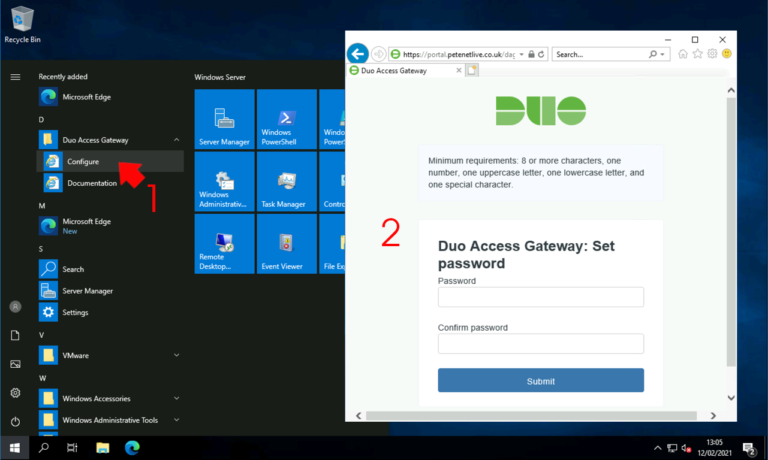Screen dimensions: 768x460
Task: Launch Microsoft Edge under Recently added
Action: [x=110, y=97]
